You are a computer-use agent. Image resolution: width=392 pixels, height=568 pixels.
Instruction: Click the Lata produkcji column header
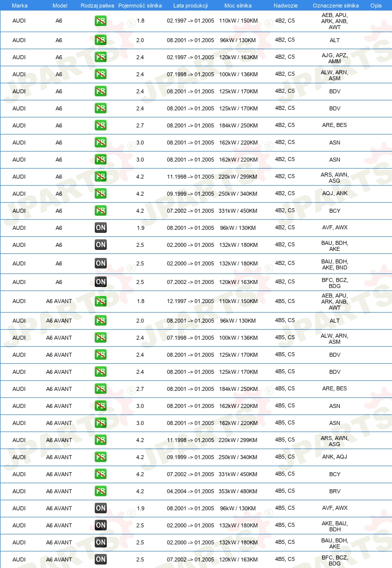click(x=190, y=6)
